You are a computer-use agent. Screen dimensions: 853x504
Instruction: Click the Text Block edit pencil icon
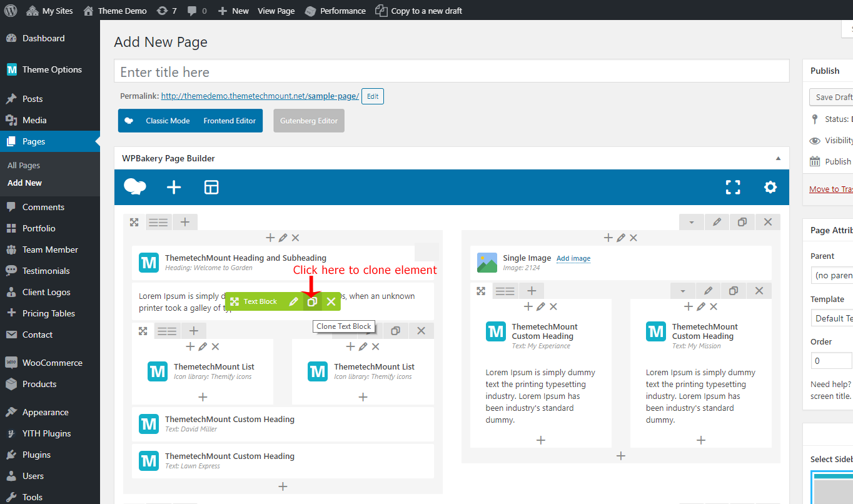pyautogui.click(x=293, y=301)
